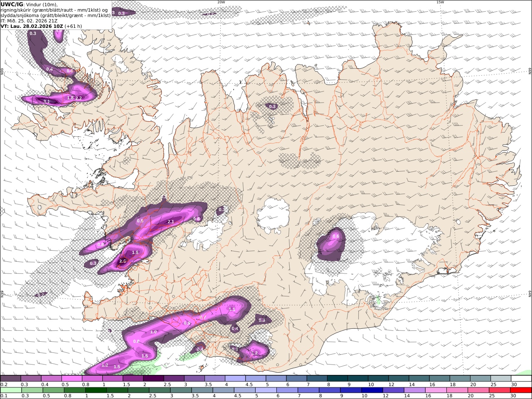
Task: Select the 'Vindur (10m)' header text
Action: (x=42, y=5)
